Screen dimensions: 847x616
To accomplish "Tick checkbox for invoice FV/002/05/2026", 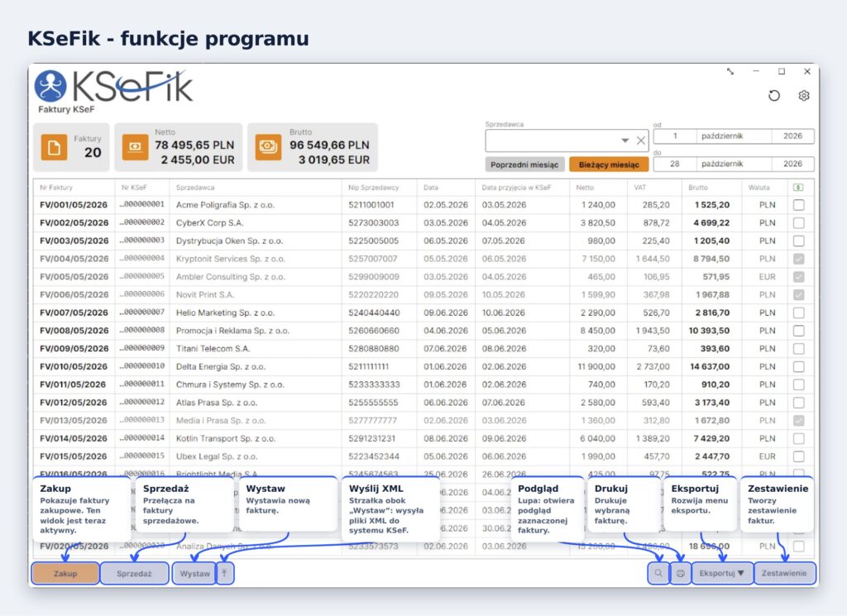I will point(798,223).
